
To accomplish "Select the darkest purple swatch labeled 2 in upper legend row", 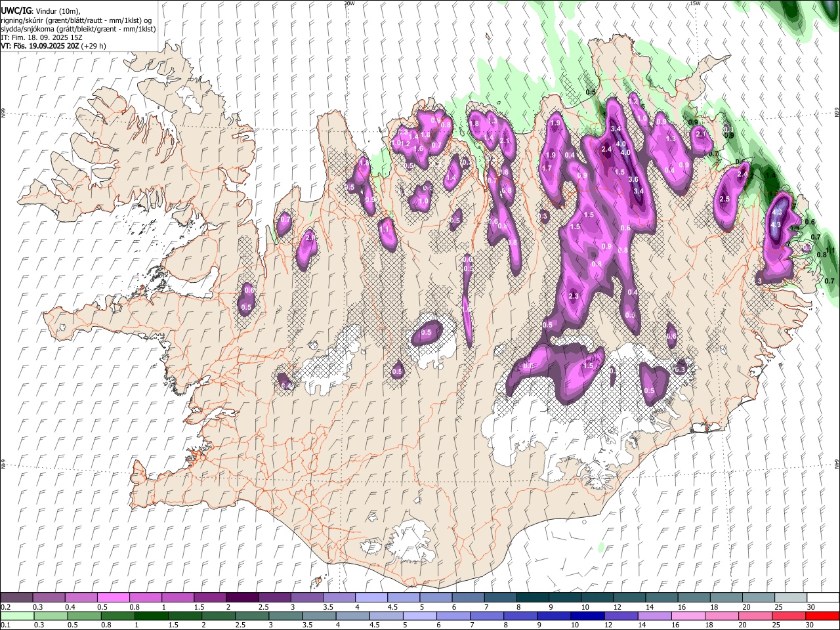I will [x=242, y=598].
